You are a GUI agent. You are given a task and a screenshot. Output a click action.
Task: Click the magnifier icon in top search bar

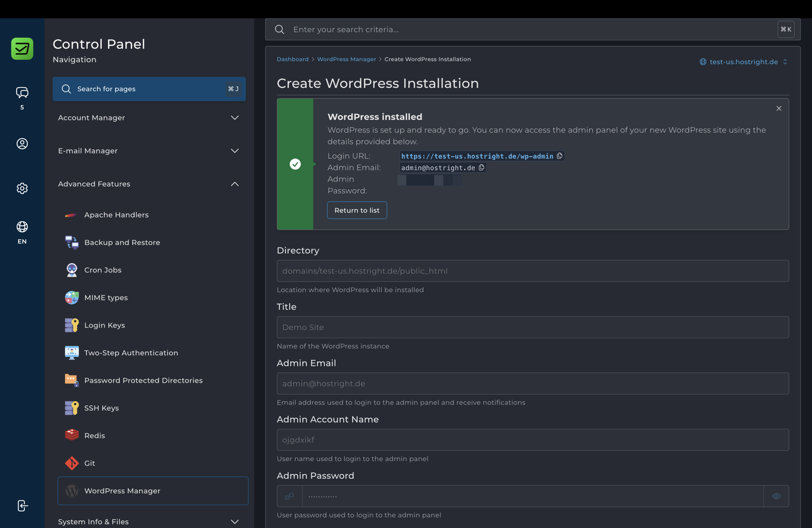click(280, 29)
